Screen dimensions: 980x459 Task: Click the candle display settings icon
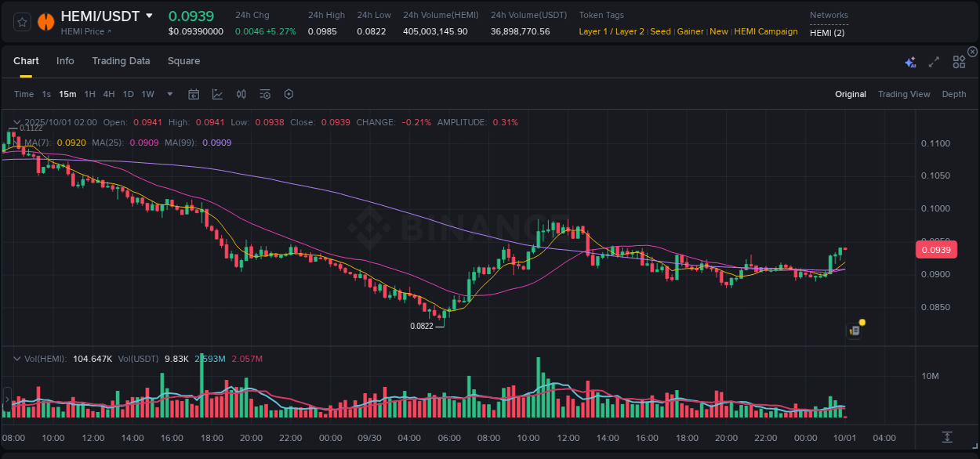241,93
